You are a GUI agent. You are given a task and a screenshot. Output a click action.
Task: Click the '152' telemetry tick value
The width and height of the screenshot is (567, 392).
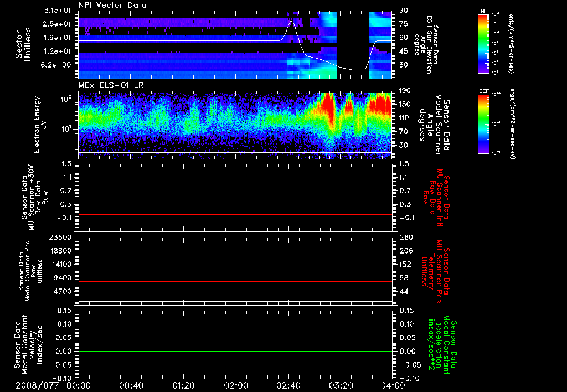405,264
